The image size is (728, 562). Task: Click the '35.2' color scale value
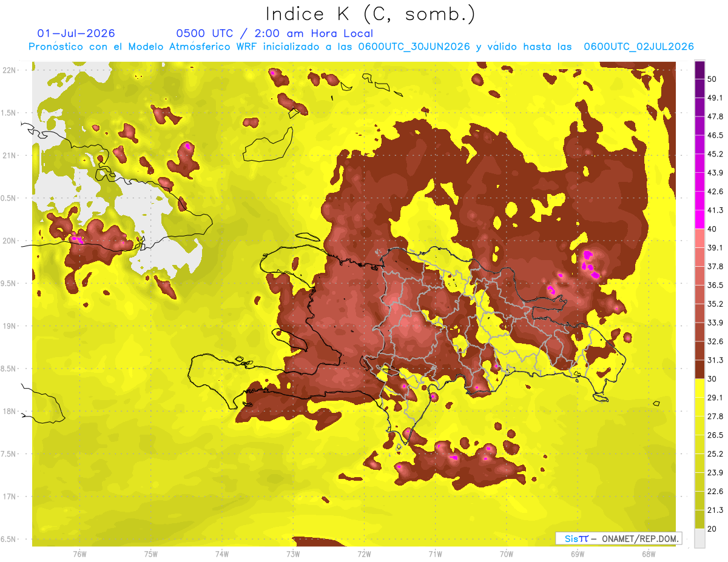pyautogui.click(x=715, y=304)
